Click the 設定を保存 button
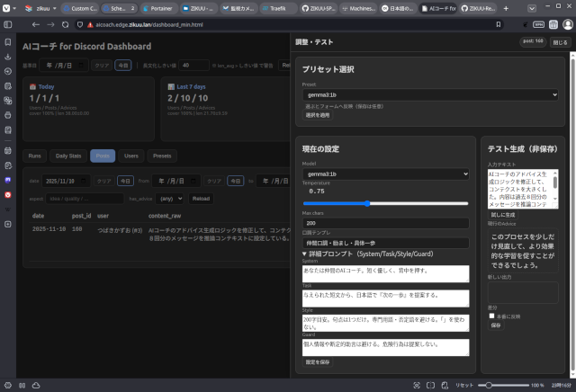 (317, 361)
